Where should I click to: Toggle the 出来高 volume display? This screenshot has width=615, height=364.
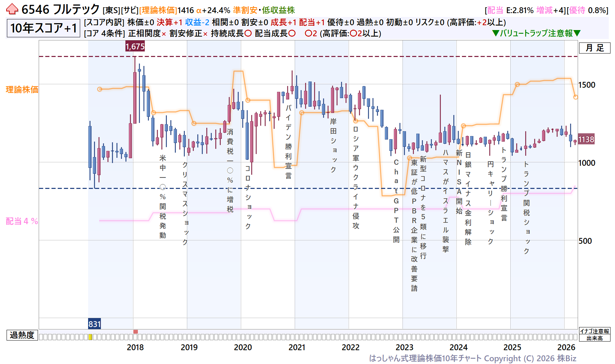point(594,338)
